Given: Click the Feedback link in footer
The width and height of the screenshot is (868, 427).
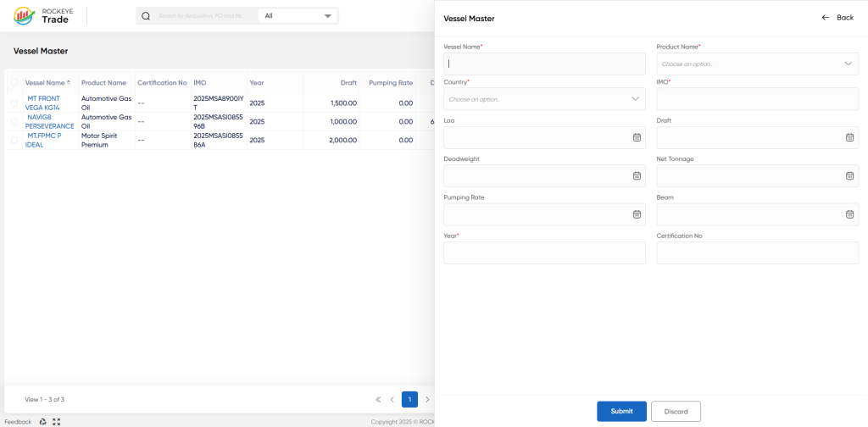Looking at the screenshot, I should coord(19,421).
